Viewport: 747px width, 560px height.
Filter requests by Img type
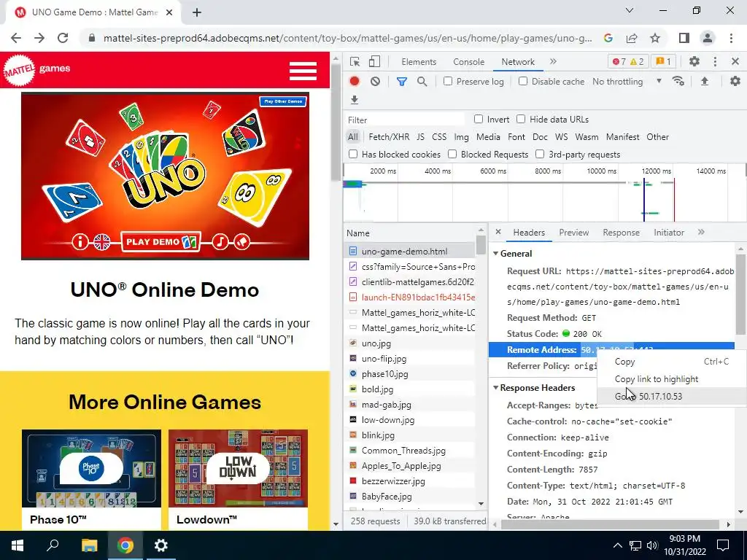coord(461,137)
